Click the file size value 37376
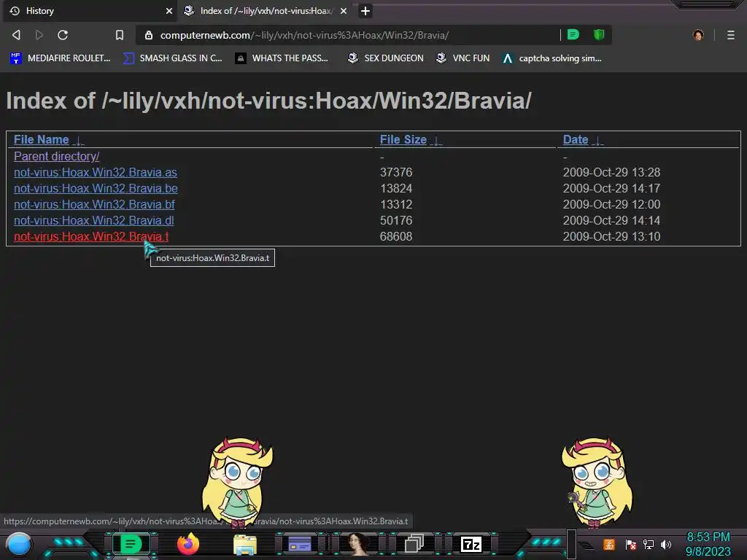747x560 pixels. (x=396, y=172)
